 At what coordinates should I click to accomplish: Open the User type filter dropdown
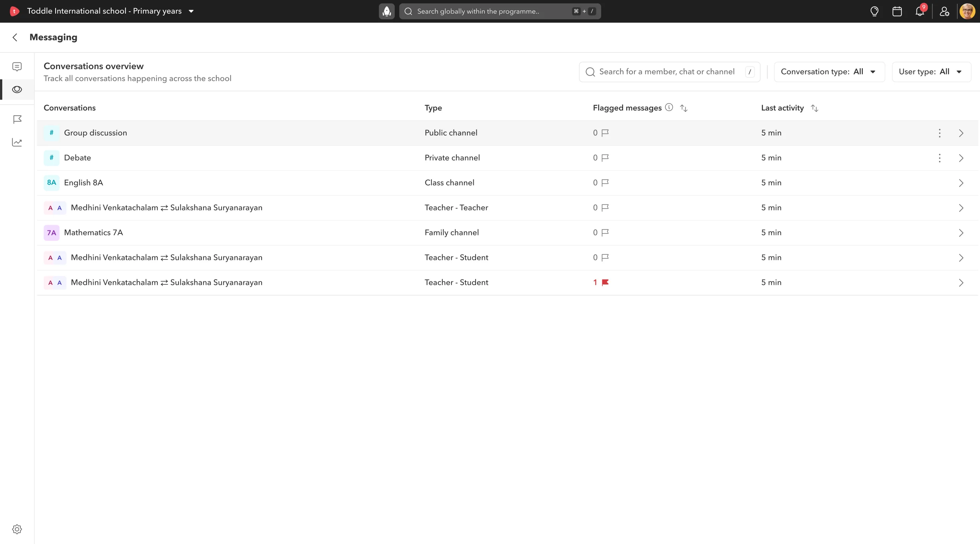[x=931, y=72]
